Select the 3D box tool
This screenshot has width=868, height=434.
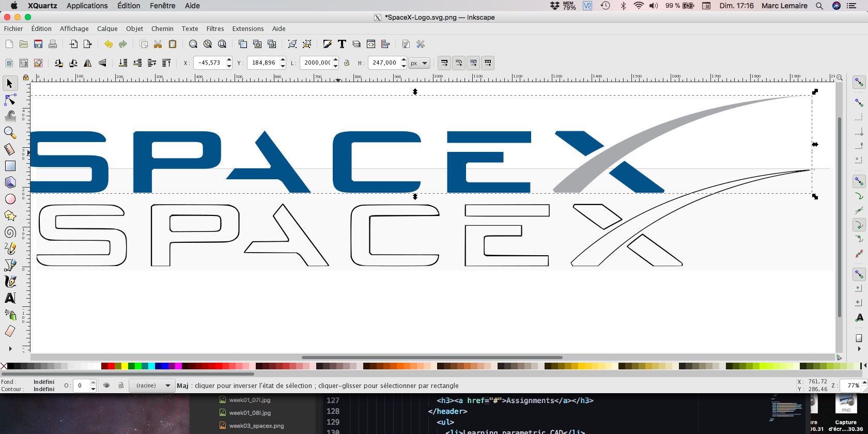(x=10, y=182)
